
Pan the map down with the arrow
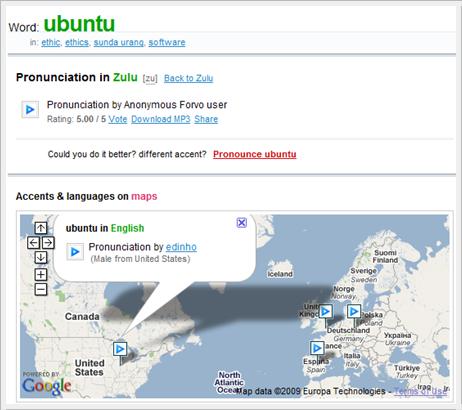click(41, 257)
